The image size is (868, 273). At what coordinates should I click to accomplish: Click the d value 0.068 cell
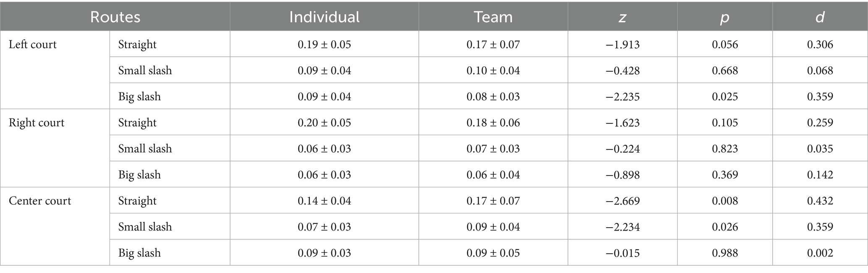(820, 71)
